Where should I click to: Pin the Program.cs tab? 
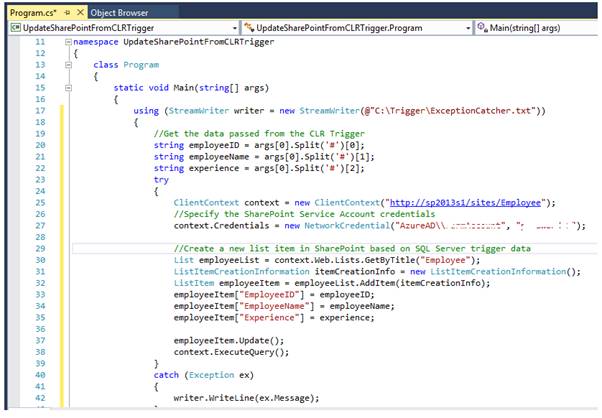pyautogui.click(x=68, y=13)
